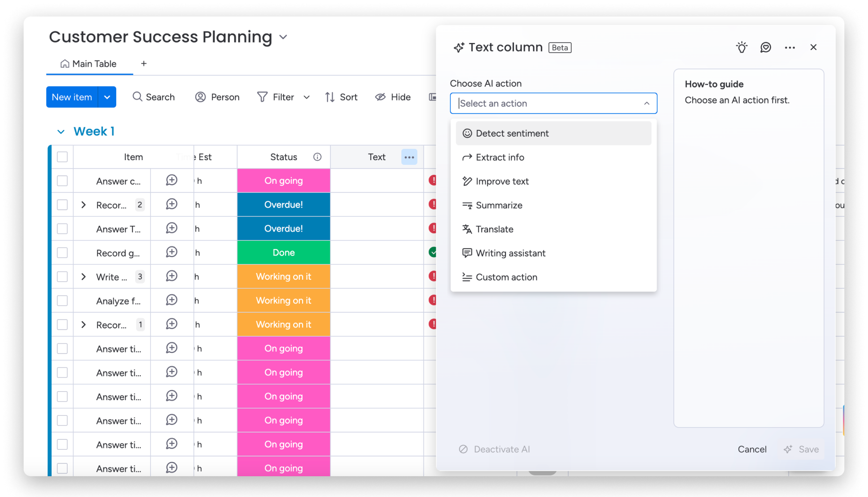Open the Filter options chevron

point(306,97)
